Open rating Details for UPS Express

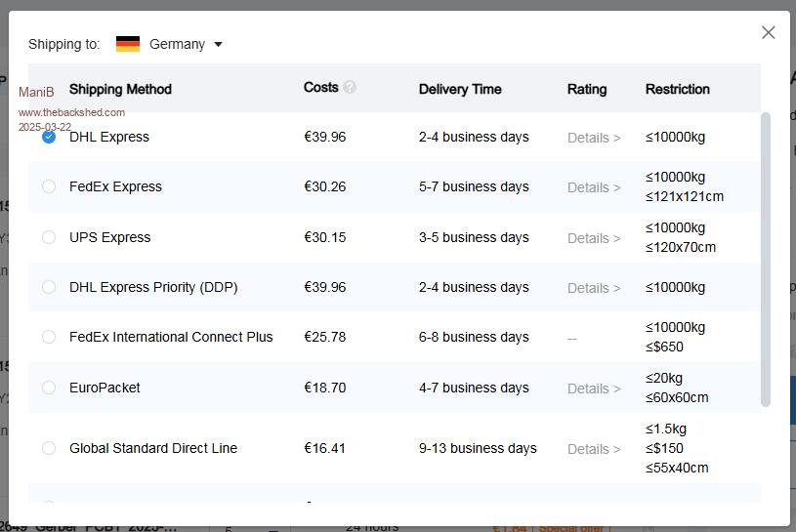coord(594,238)
